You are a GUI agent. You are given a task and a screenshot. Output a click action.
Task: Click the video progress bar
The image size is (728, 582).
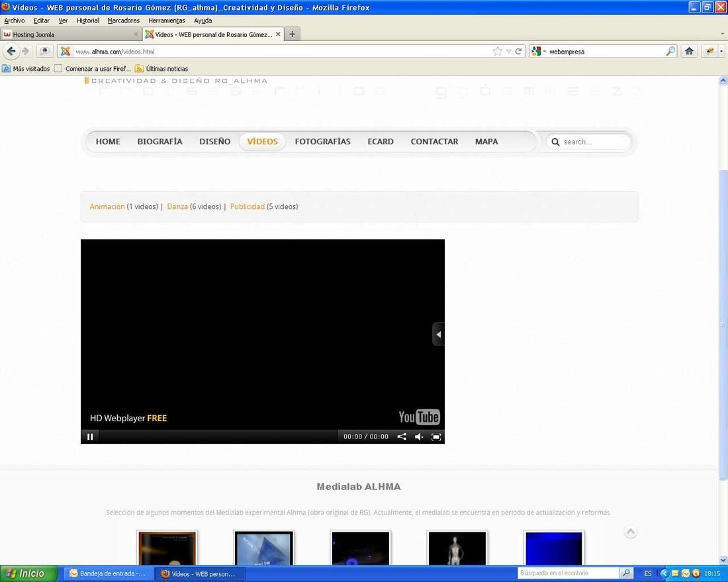point(218,436)
